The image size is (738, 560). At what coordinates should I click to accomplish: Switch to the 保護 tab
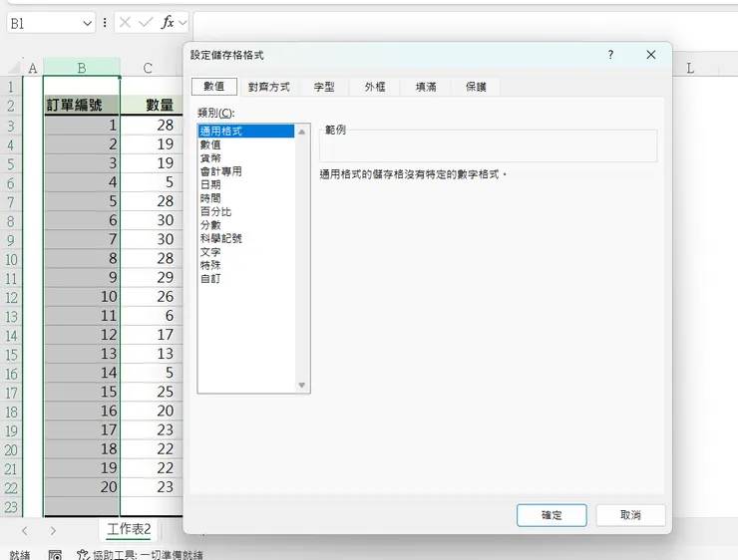(476, 87)
